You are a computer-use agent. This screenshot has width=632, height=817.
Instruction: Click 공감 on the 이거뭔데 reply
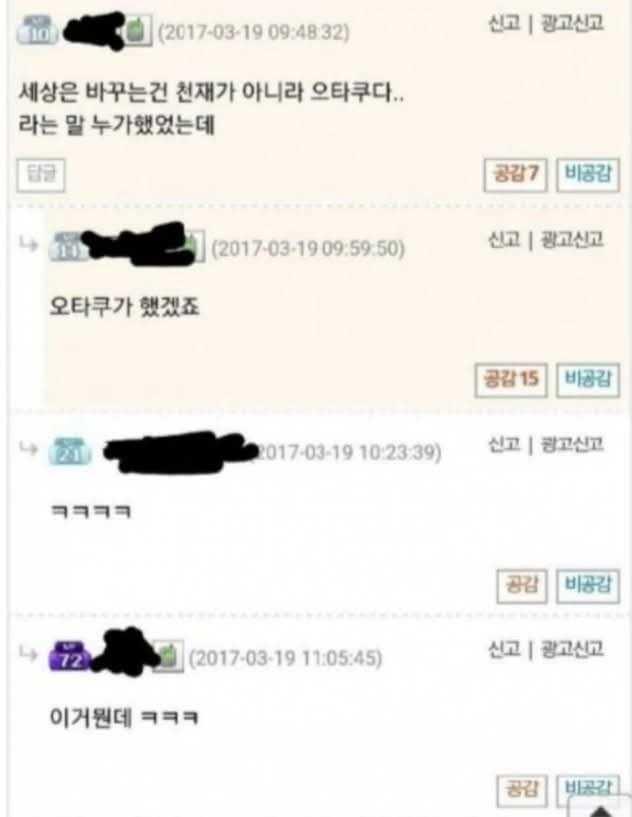click(x=522, y=790)
